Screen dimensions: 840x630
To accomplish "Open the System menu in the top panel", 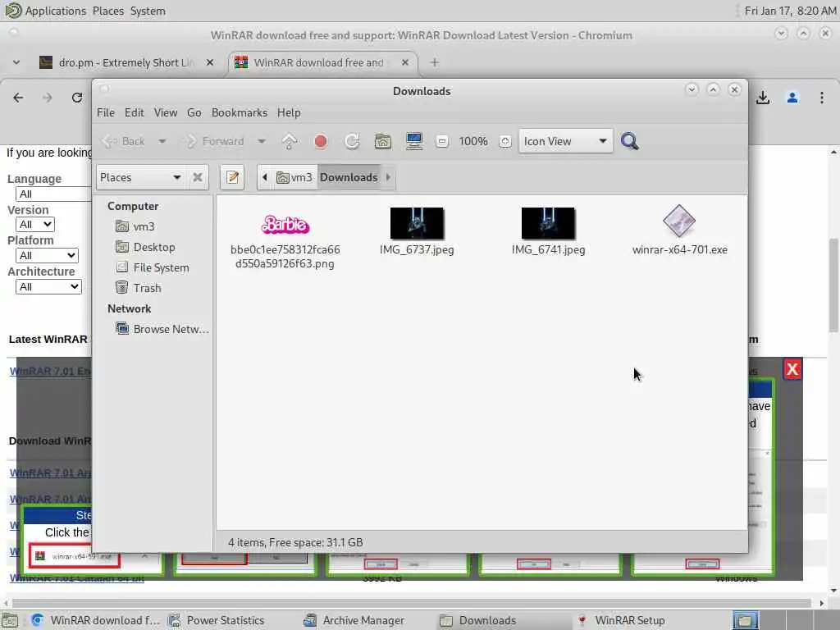I will pyautogui.click(x=148, y=11).
